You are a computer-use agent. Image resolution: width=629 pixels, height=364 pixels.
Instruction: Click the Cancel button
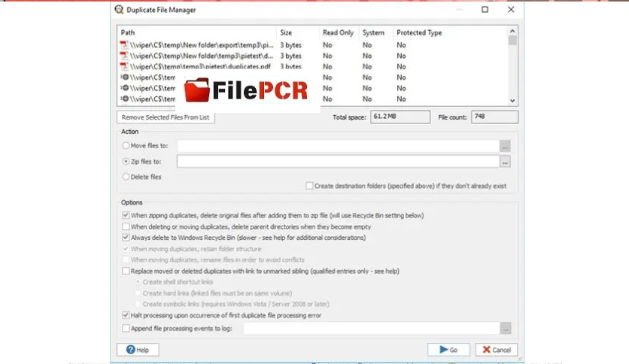coord(497,350)
